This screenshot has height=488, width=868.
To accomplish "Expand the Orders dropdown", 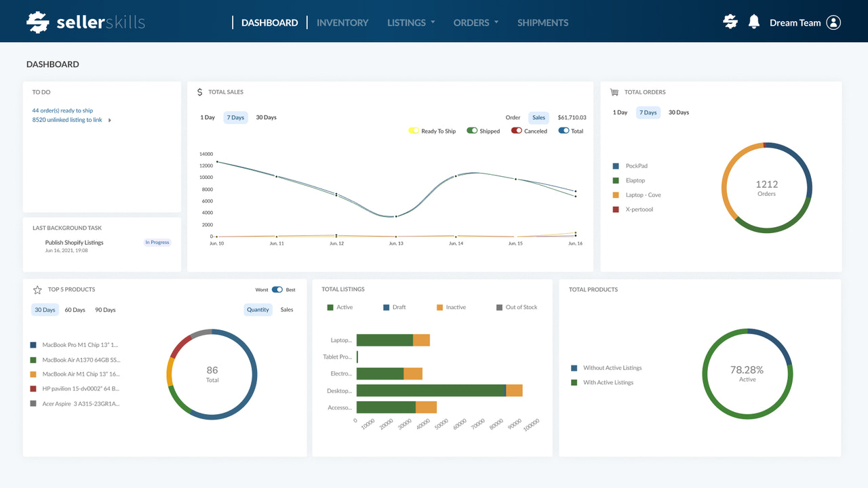I will tap(475, 22).
